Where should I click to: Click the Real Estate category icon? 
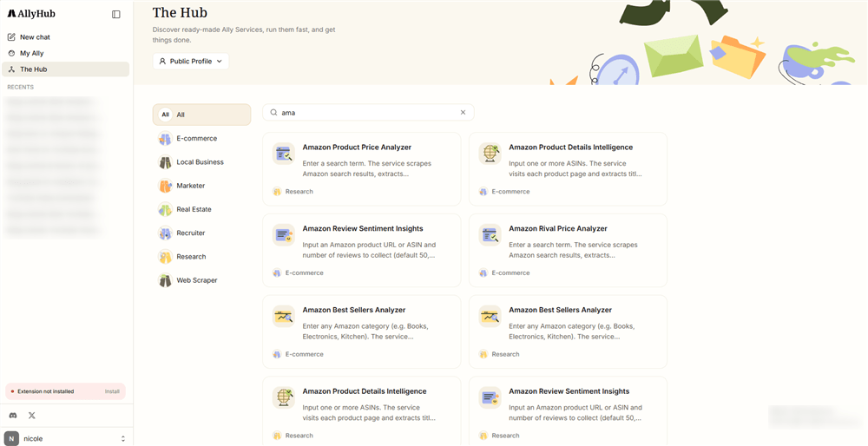coord(165,209)
